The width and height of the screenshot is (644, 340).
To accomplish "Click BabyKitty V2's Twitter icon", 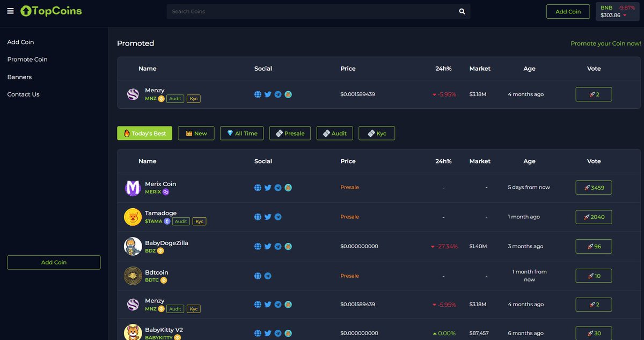I will click(x=268, y=333).
